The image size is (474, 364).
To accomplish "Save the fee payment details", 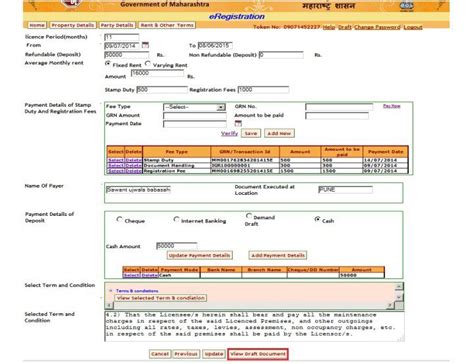I will (251, 133).
